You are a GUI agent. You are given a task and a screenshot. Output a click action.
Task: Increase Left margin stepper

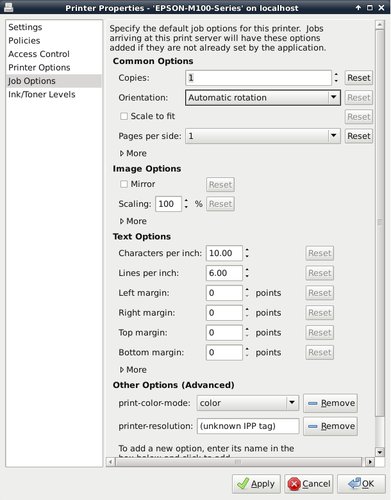pos(247,290)
